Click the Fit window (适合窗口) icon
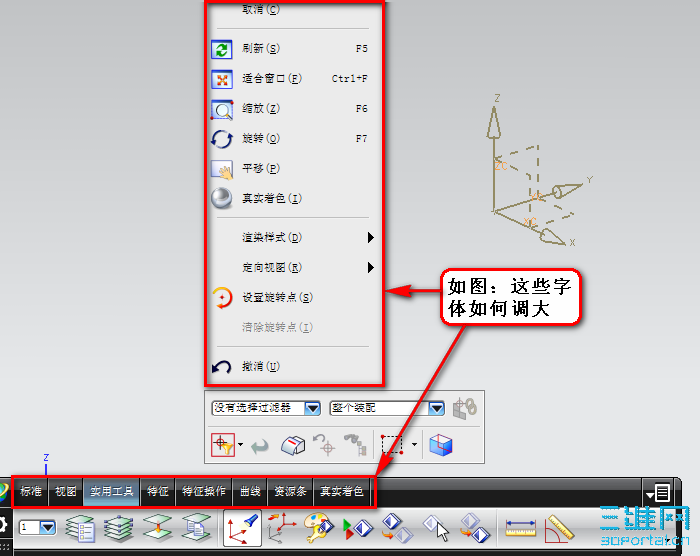The image size is (700, 556). click(x=221, y=79)
